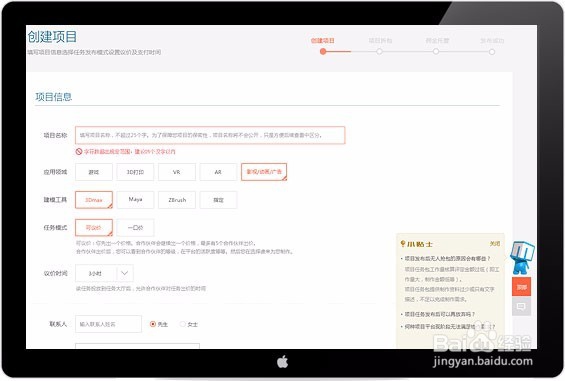Click the 项目拆包 step in progress bar

point(380,40)
